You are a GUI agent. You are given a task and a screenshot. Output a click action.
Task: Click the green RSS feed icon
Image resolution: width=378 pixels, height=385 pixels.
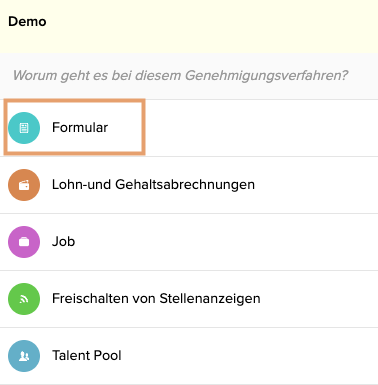coord(24,299)
